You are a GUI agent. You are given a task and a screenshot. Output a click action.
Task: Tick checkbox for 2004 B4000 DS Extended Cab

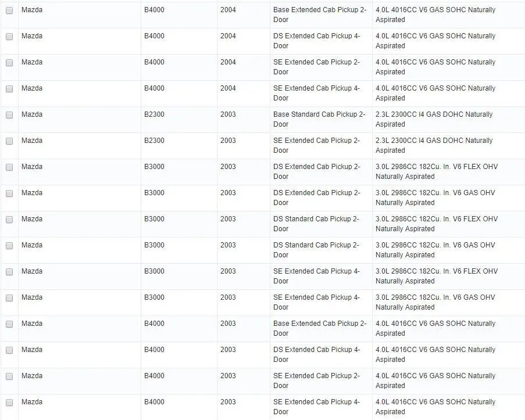[x=9, y=37]
